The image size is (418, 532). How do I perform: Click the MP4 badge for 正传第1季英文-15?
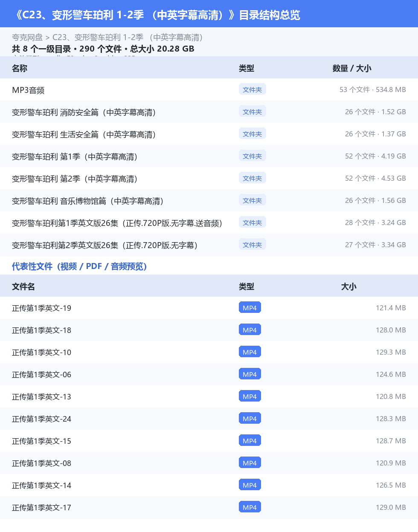coord(250,441)
